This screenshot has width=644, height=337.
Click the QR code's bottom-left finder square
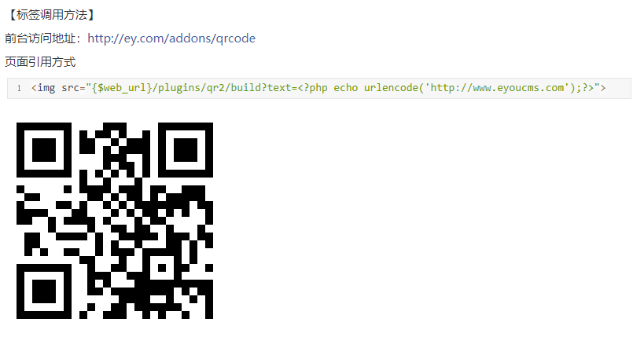point(44,291)
